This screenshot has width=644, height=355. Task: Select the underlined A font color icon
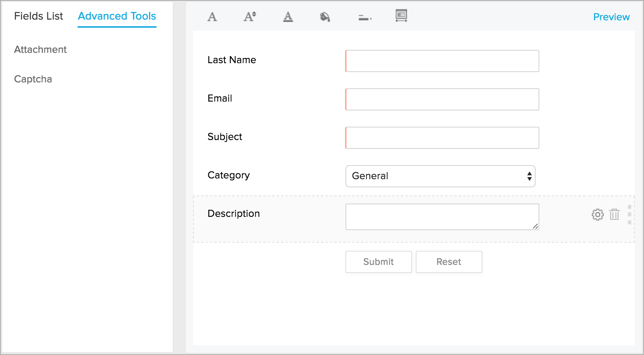[x=288, y=17]
